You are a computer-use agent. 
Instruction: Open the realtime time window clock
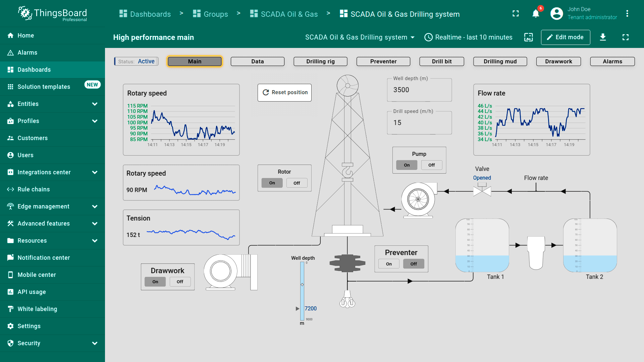[428, 37]
